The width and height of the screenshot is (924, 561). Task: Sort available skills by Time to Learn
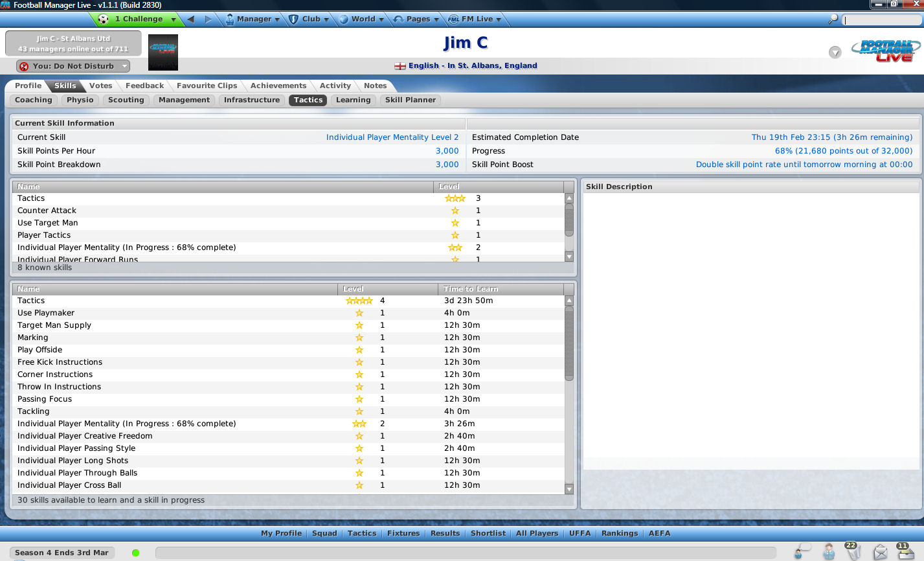click(500, 289)
